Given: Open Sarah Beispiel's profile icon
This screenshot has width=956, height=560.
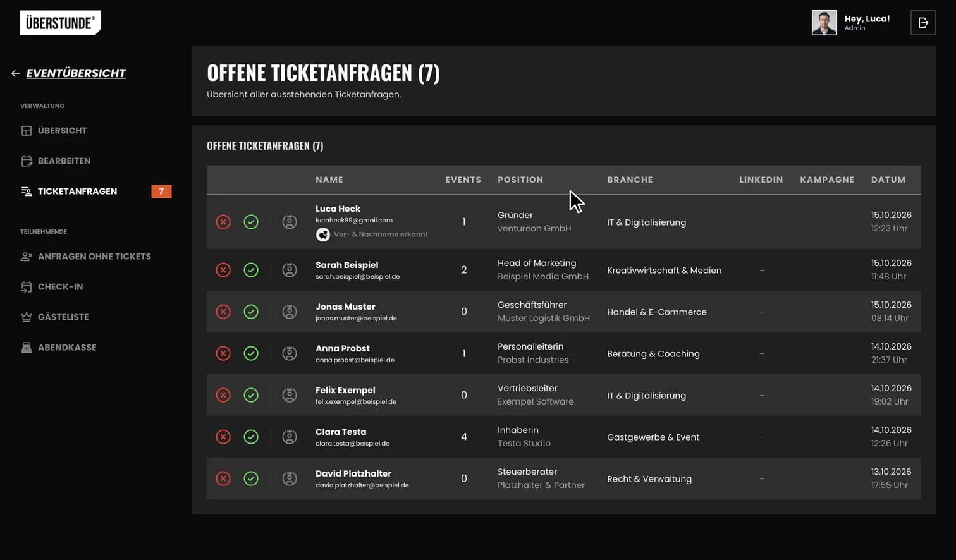Looking at the screenshot, I should tap(290, 270).
